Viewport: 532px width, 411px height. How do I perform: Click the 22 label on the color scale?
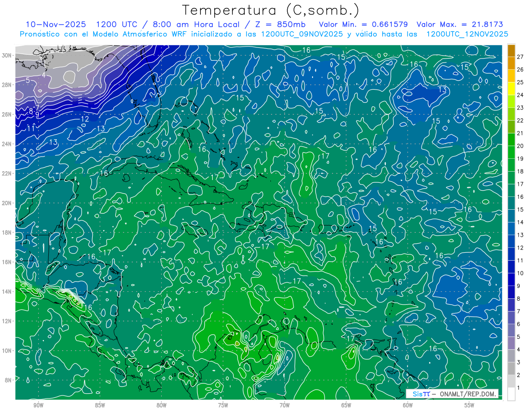[520, 120]
